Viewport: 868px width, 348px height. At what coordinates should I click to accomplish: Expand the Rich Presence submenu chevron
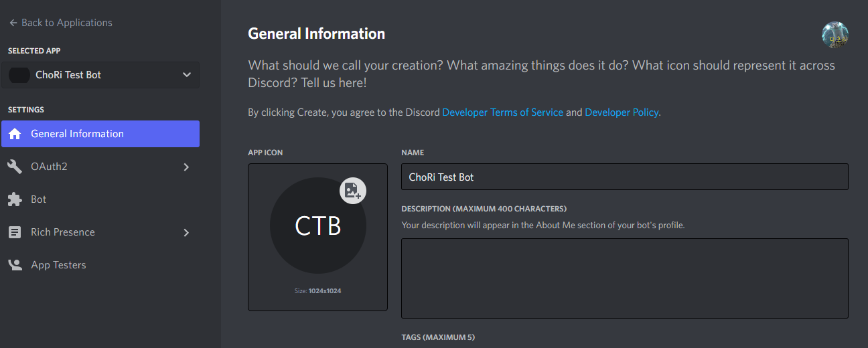186,232
